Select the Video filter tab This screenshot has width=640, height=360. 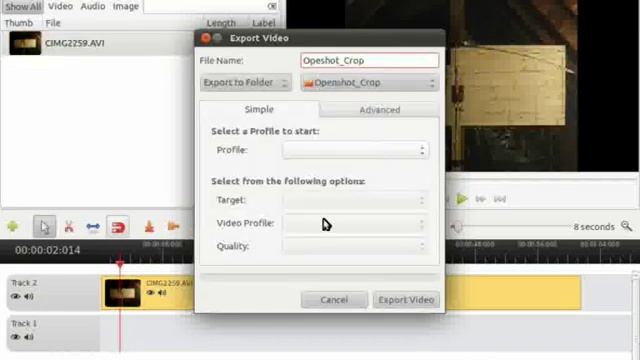(x=60, y=7)
